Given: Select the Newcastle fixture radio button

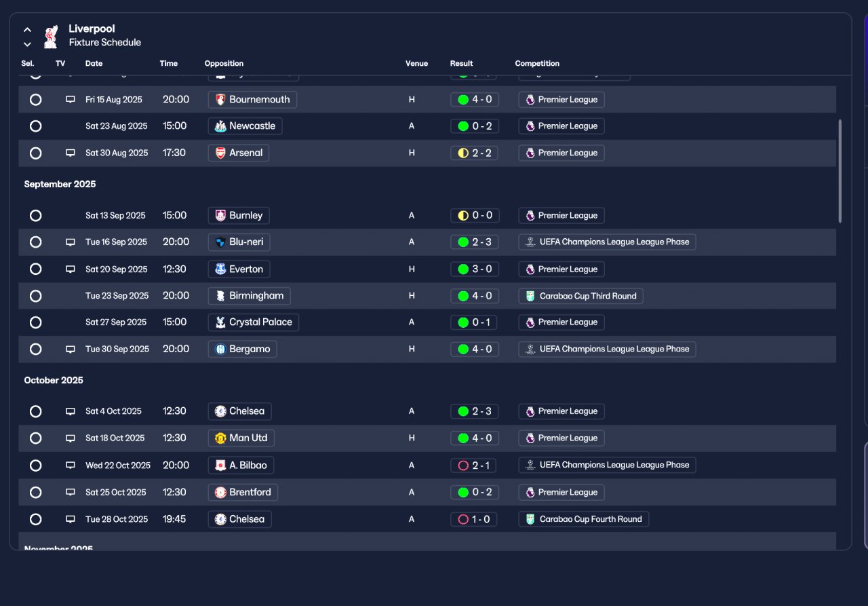Looking at the screenshot, I should (x=36, y=126).
